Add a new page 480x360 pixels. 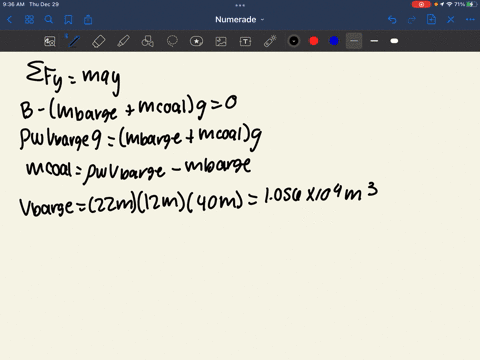[x=431, y=20]
